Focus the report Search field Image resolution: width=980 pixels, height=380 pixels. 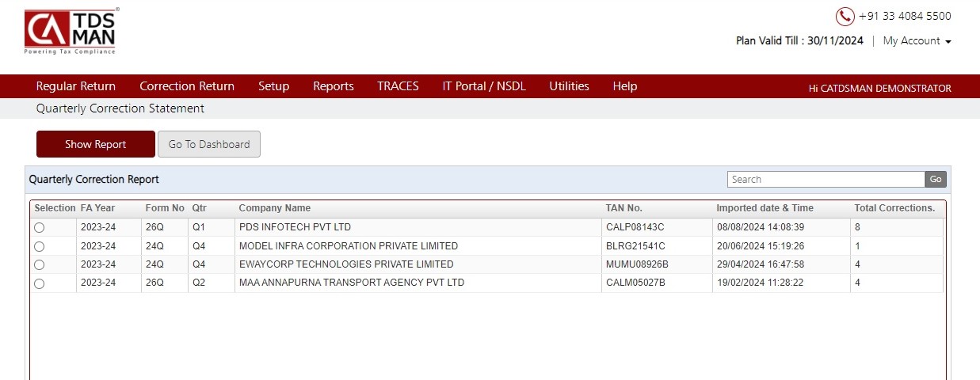click(x=826, y=180)
